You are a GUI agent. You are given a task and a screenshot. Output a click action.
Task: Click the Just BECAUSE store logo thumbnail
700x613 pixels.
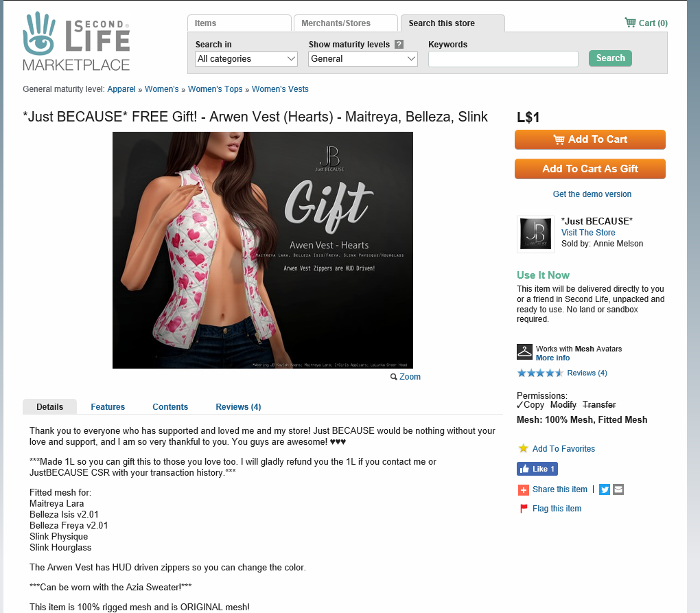[x=535, y=234]
